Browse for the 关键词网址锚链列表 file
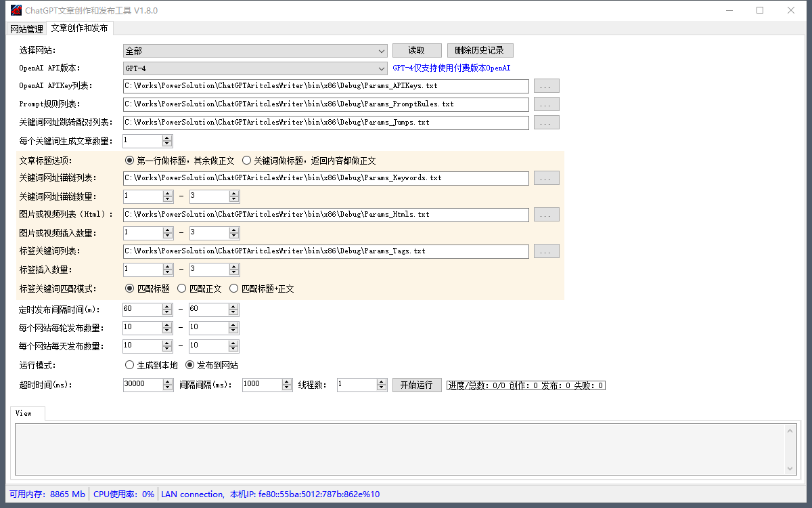The width and height of the screenshot is (812, 508). click(547, 178)
